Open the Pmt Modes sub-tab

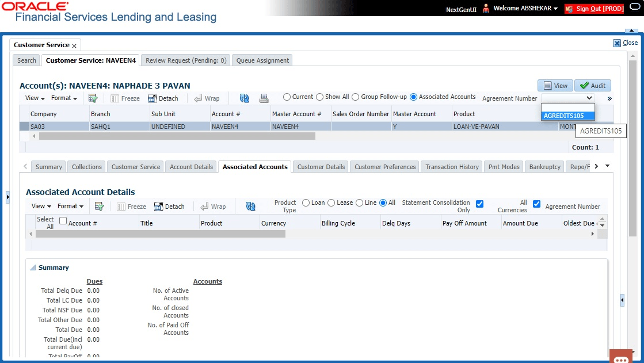(504, 167)
